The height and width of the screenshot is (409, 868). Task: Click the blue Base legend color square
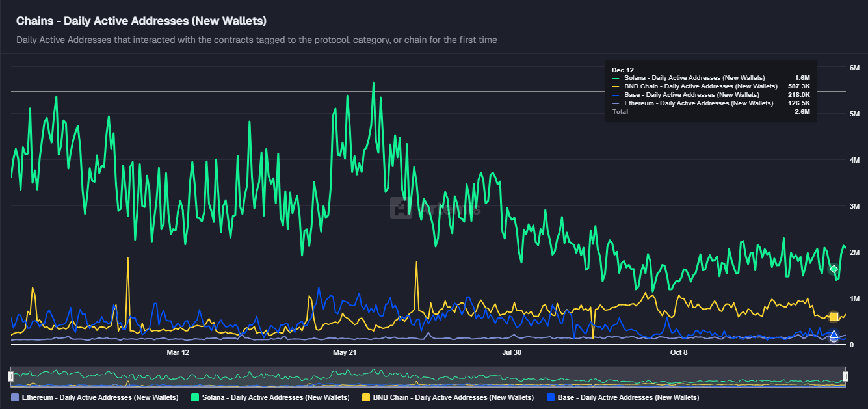551,397
